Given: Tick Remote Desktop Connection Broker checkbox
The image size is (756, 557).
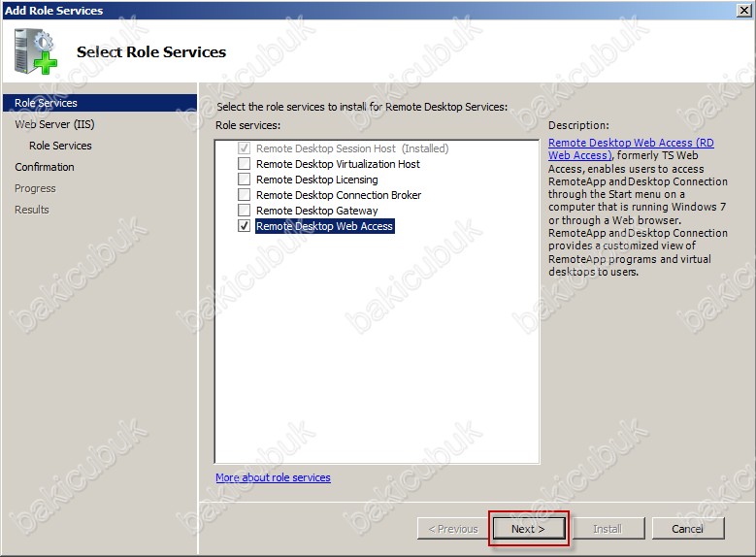Looking at the screenshot, I should tap(244, 195).
